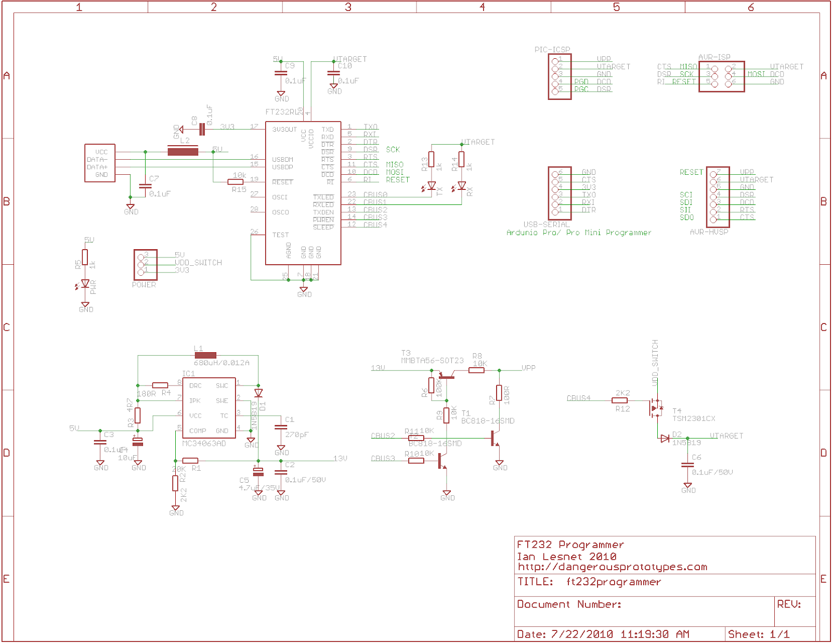
Task: Click the FT232RL chip label
Action: point(282,112)
